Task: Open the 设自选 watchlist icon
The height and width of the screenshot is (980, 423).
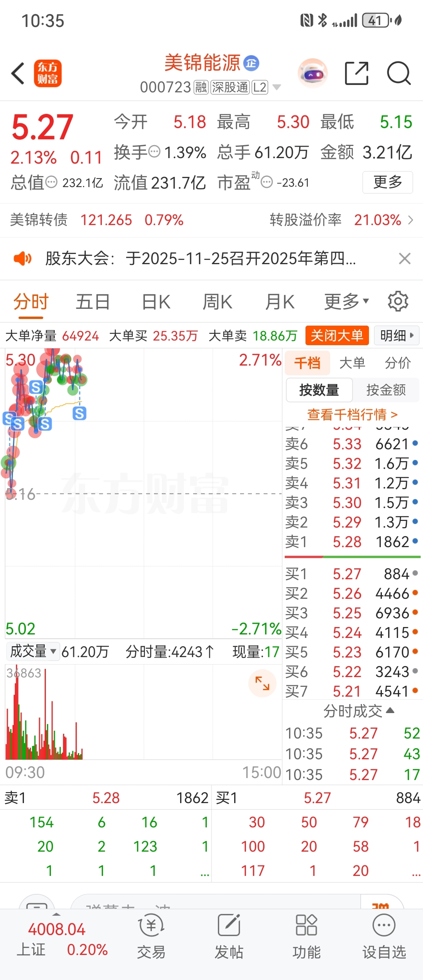Action: [x=384, y=936]
